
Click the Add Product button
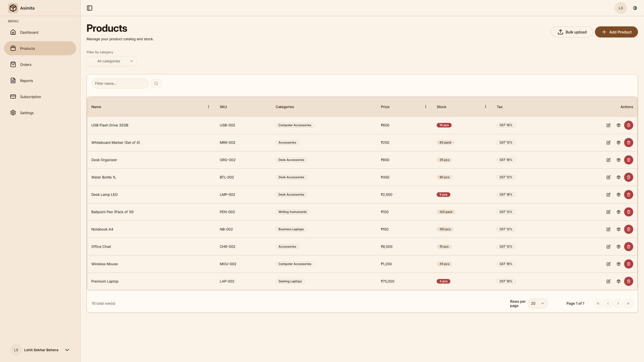pos(616,32)
